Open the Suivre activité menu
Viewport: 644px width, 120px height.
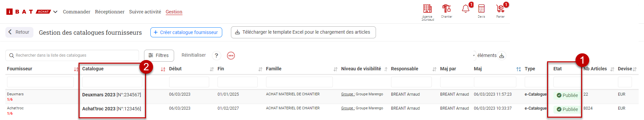[x=145, y=12]
